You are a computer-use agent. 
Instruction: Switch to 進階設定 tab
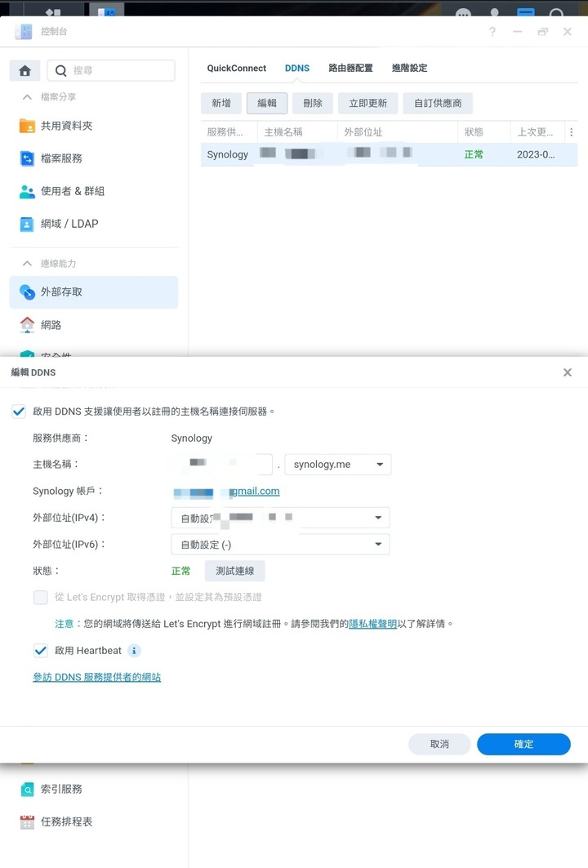[x=410, y=68]
